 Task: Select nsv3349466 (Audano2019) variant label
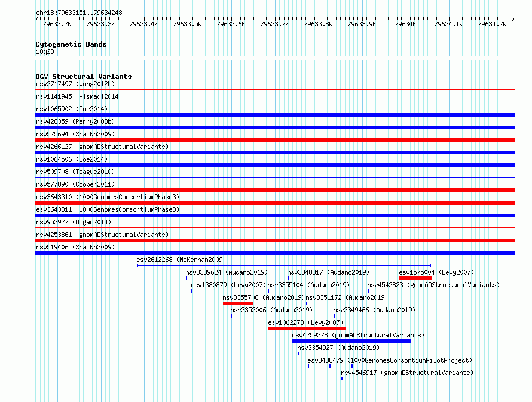pos(374,310)
